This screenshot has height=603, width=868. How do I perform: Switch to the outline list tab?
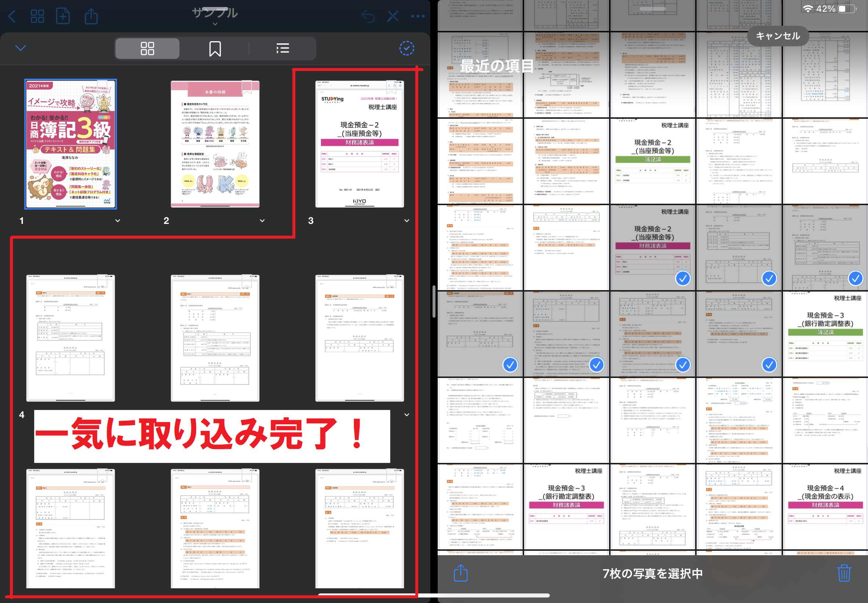[282, 49]
